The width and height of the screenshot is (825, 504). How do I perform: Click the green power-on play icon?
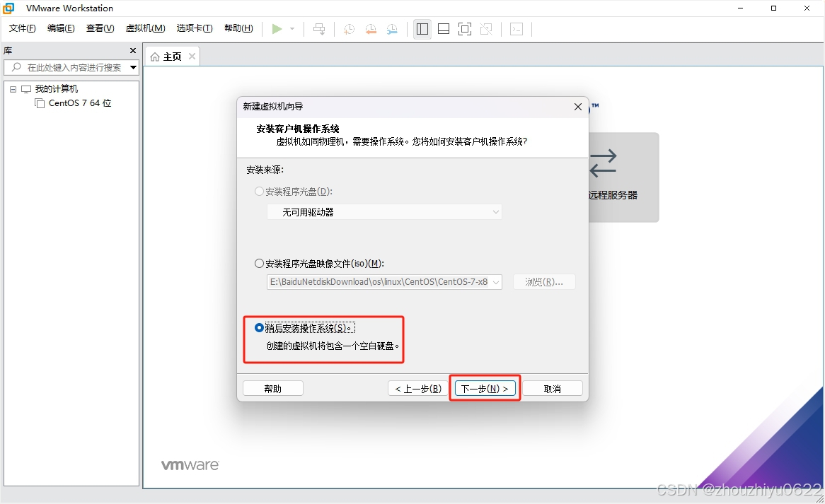[277, 29]
